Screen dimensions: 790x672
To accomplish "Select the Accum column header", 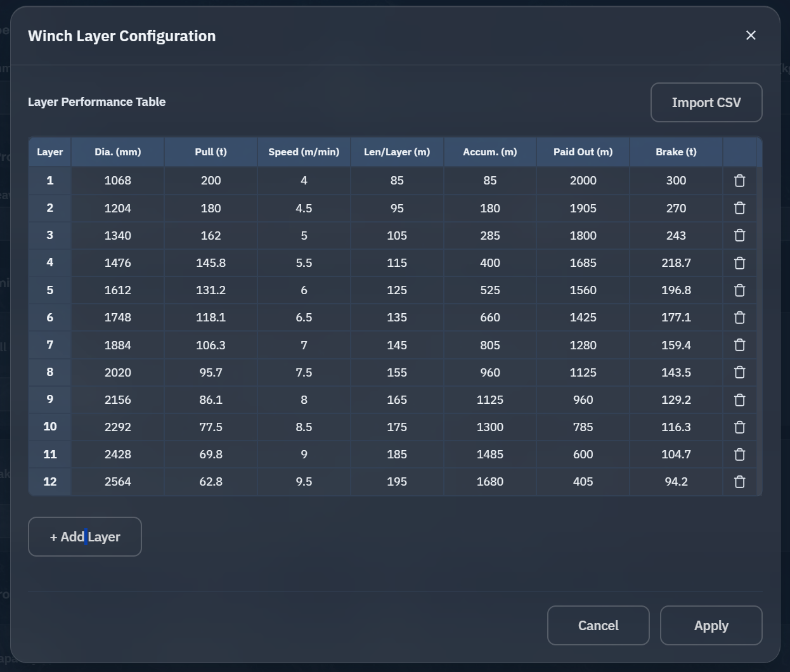I will (489, 152).
